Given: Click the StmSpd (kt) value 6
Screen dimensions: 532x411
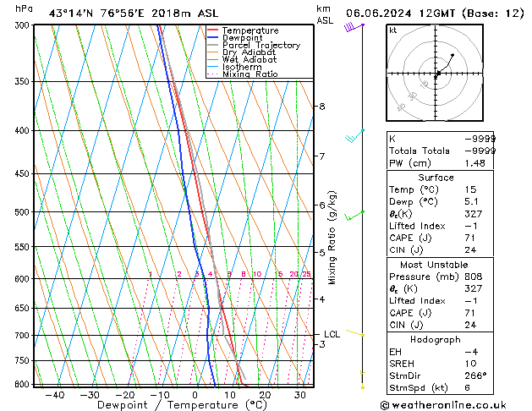Looking at the screenshot, I should [x=468, y=387].
